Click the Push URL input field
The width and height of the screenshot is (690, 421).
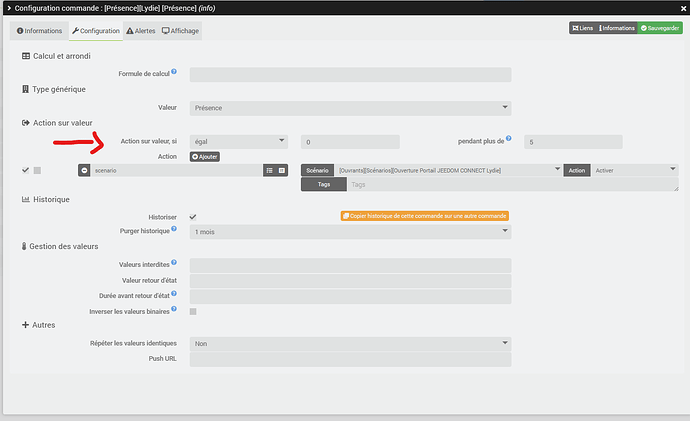pos(350,360)
